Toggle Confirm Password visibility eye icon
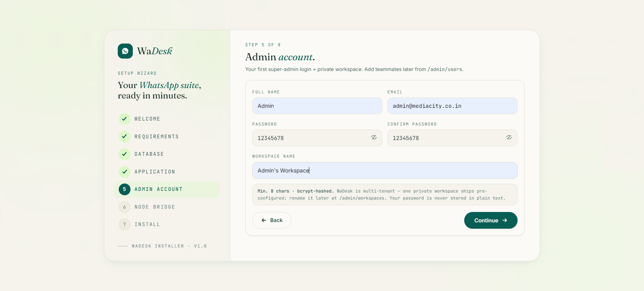644x291 pixels. pyautogui.click(x=509, y=138)
